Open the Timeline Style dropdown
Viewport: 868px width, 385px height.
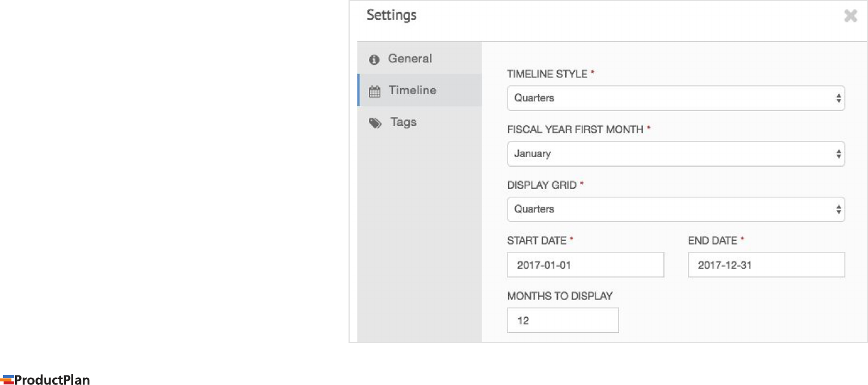tap(676, 98)
